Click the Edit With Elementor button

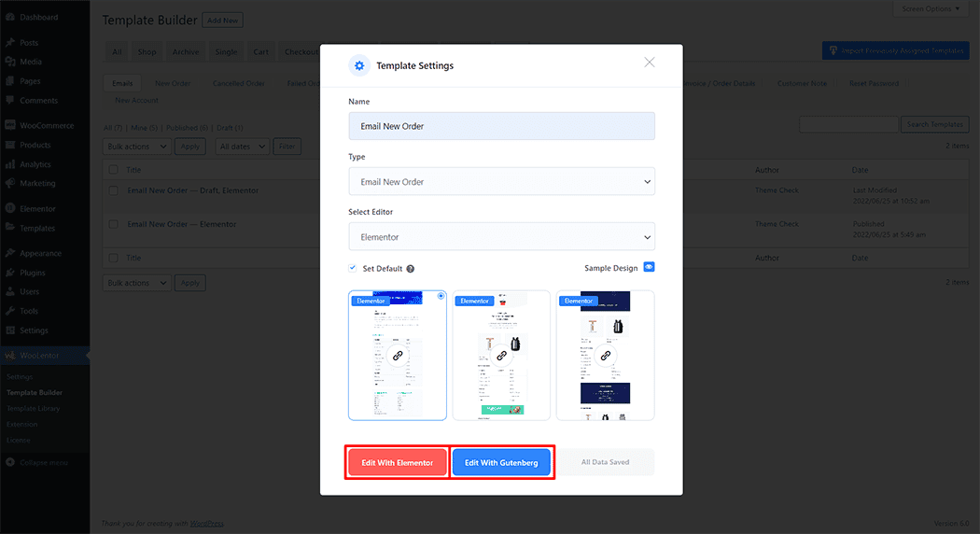397,462
